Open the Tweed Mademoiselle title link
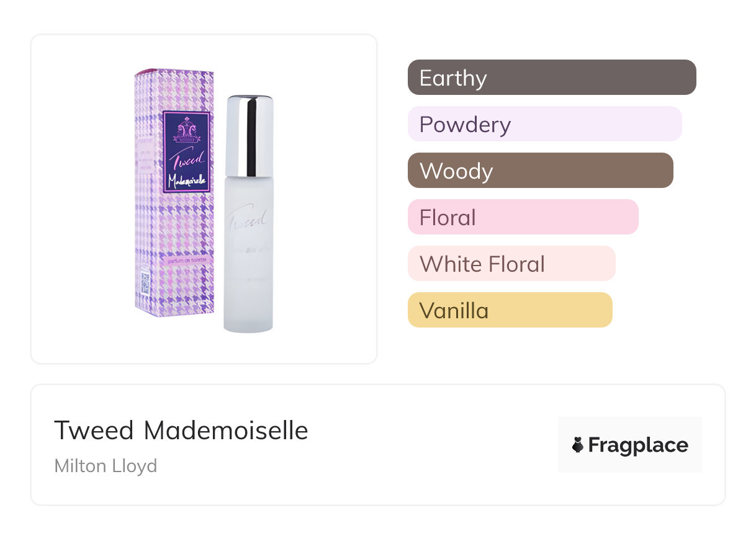Image resolution: width=756 pixels, height=536 pixels. (x=181, y=431)
